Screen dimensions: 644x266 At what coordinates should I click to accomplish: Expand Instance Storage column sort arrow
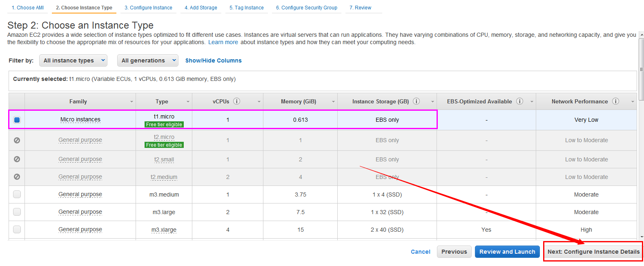pyautogui.click(x=432, y=102)
